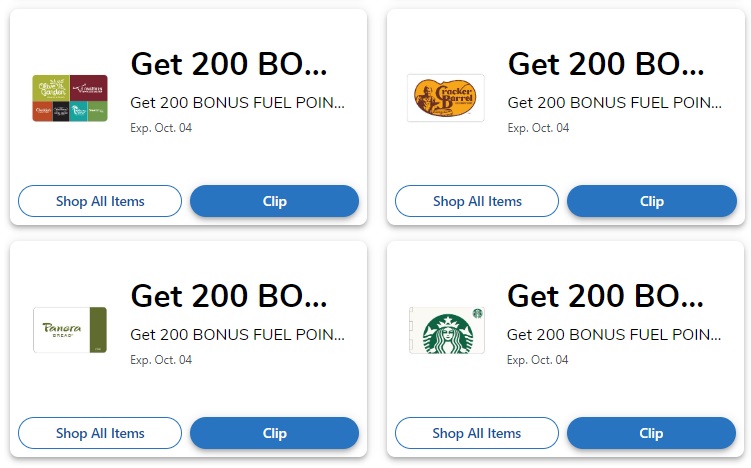Select bonus fuel points description on Panera card
Image resolution: width=751 pixels, height=468 pixels.
pos(238,334)
